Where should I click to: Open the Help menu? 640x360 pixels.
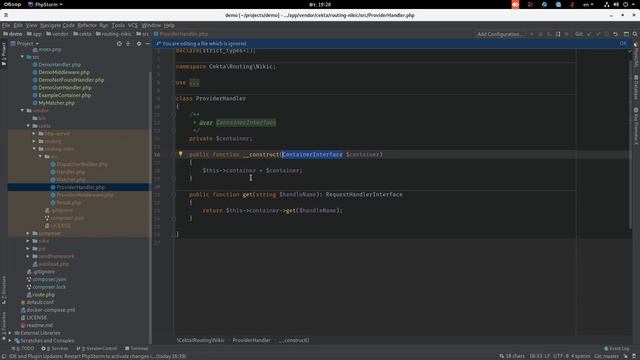pyautogui.click(x=169, y=25)
